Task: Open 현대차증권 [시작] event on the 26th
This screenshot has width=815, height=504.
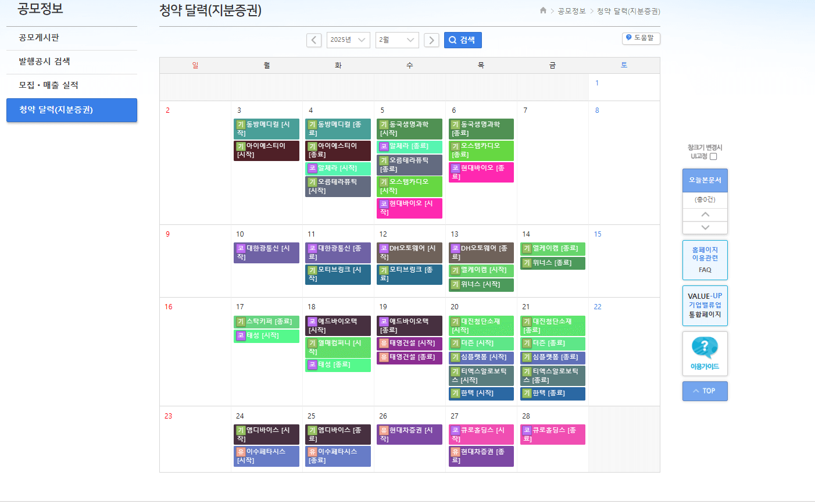Action: tap(409, 435)
